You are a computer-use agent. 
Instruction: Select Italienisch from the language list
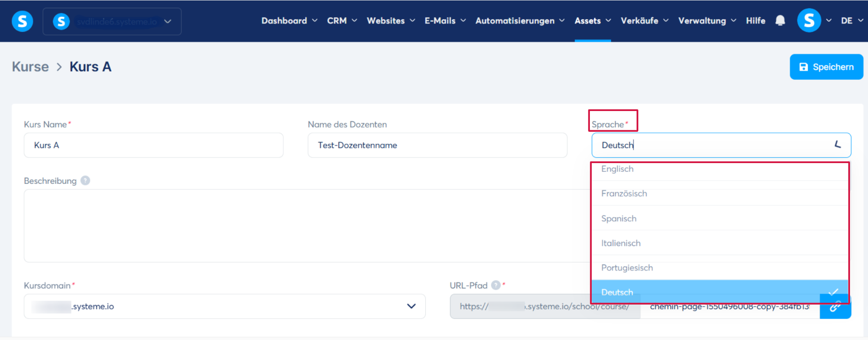(x=720, y=243)
